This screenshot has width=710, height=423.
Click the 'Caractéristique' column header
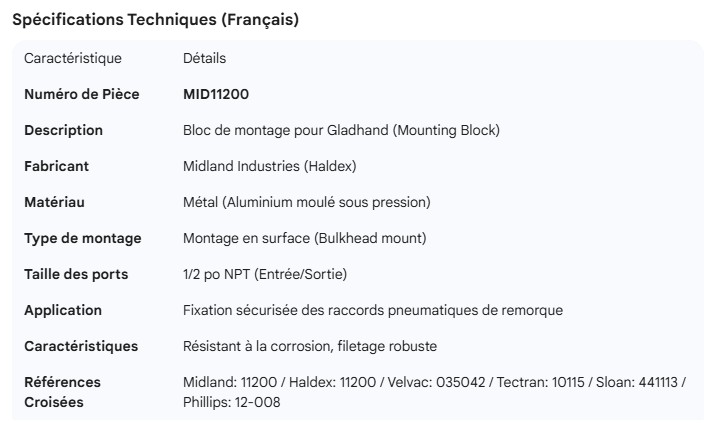tap(72, 58)
